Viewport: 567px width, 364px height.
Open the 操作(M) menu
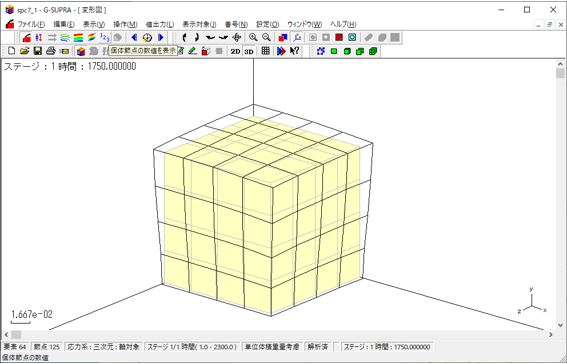(125, 24)
